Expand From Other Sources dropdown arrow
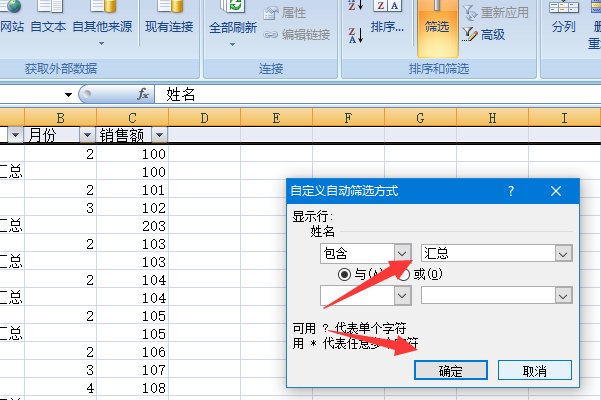Screen dimensions: 601x400 coord(101,44)
